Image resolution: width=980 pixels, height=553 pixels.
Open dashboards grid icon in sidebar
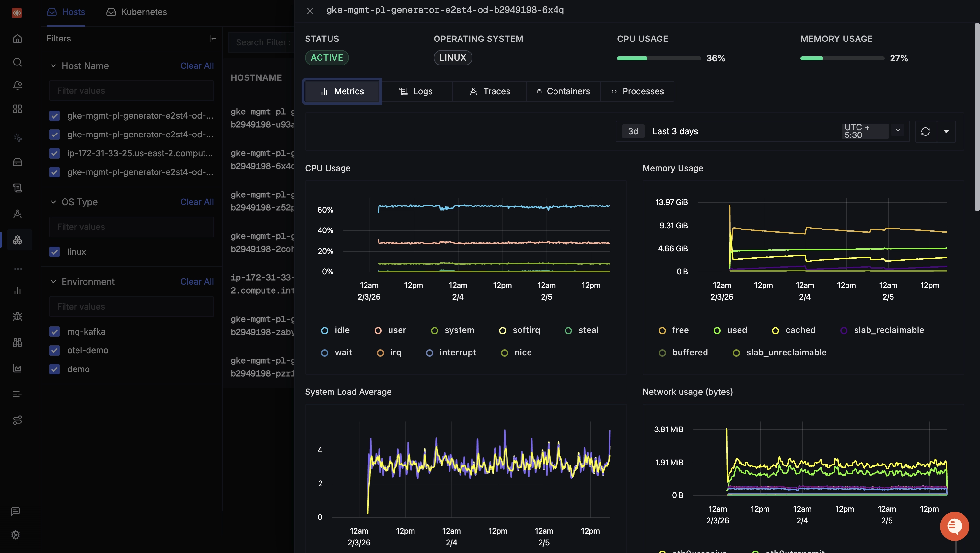17,109
